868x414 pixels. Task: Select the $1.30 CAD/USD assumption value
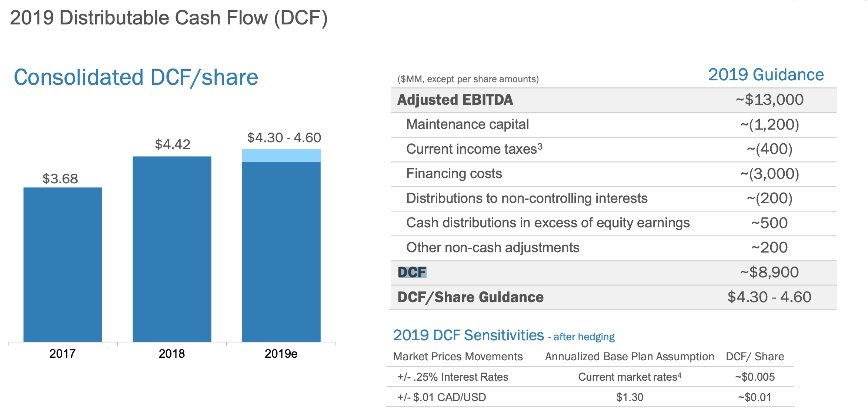tap(630, 397)
